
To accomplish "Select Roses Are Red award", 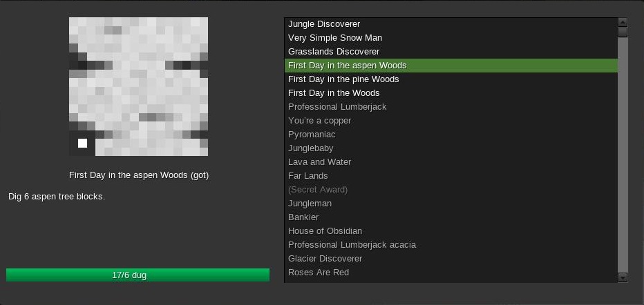I will pyautogui.click(x=319, y=273).
